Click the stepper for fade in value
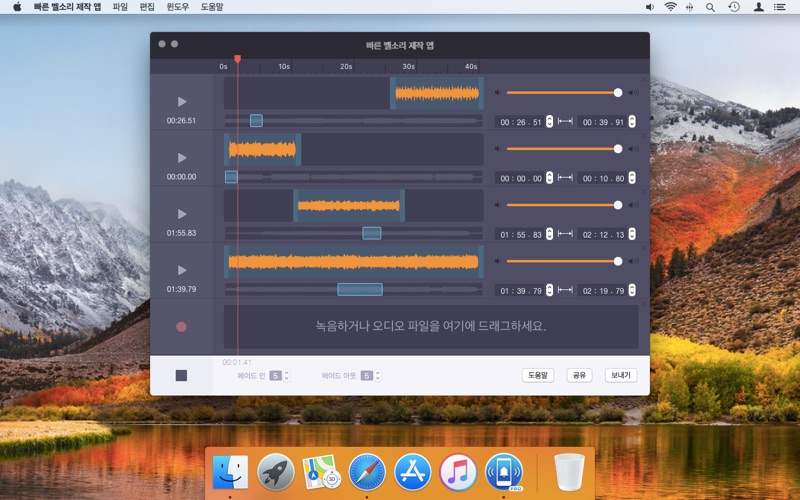Viewport: 800px width, 500px height. point(287,376)
